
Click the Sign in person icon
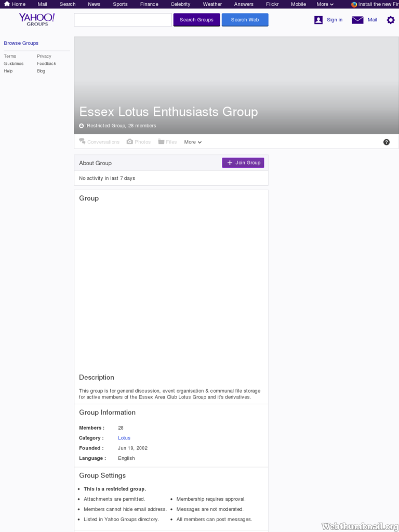tap(318, 20)
